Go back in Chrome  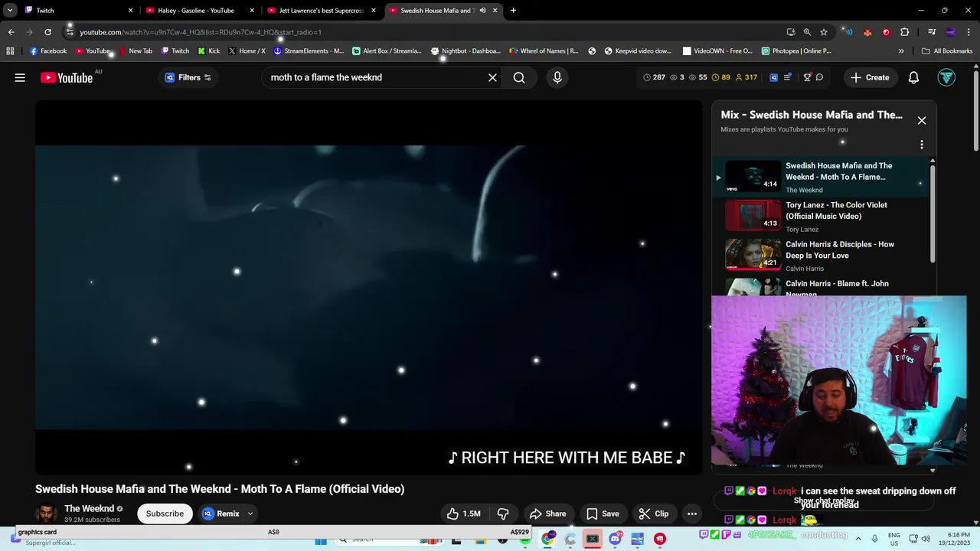point(11,32)
